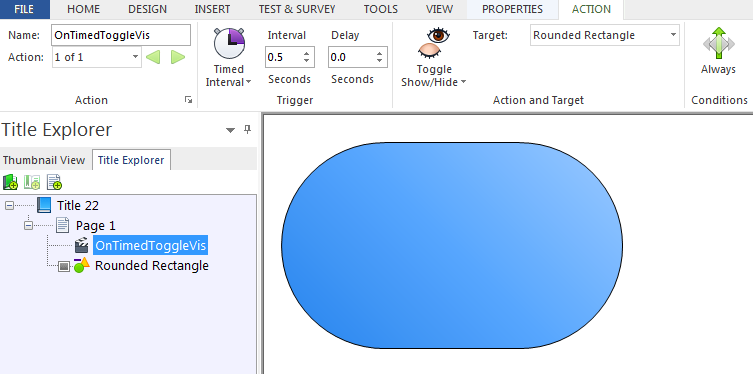Increase the Interval seconds value
The width and height of the screenshot is (753, 374).
tap(307, 53)
